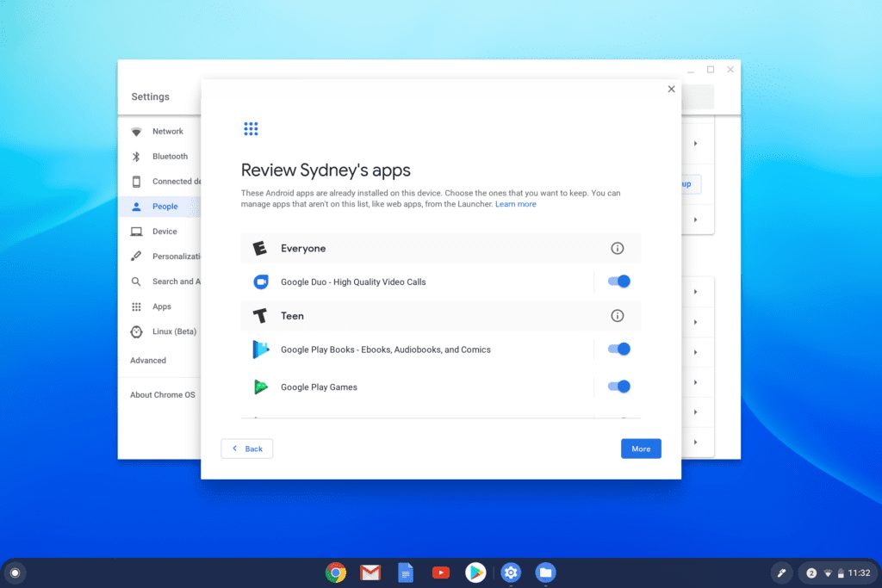Open Connected devices in the Settings sidebar
The width and height of the screenshot is (882, 588).
[x=159, y=182]
